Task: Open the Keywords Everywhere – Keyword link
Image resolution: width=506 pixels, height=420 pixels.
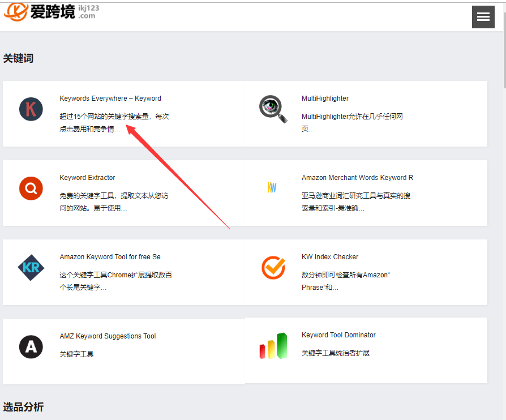Action: (x=110, y=98)
